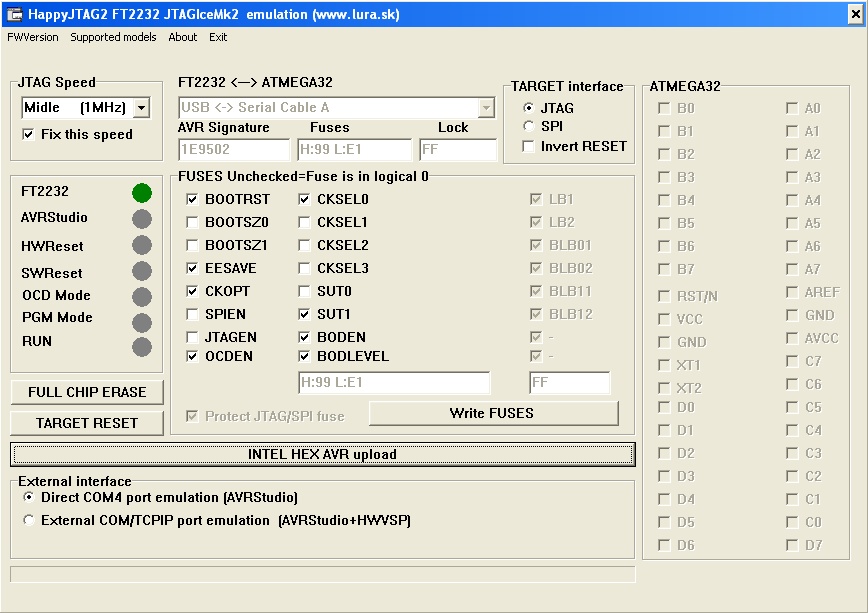
Task: Click the FULL CHIP ERASE button
Action: coord(87,392)
